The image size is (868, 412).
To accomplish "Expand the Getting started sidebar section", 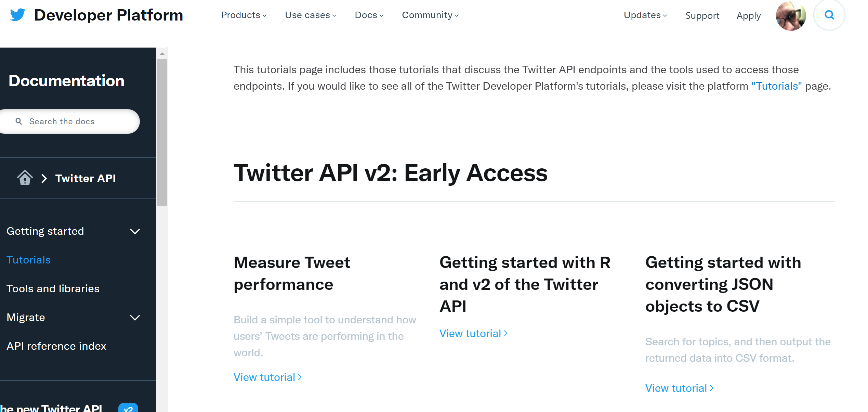I will [x=135, y=231].
